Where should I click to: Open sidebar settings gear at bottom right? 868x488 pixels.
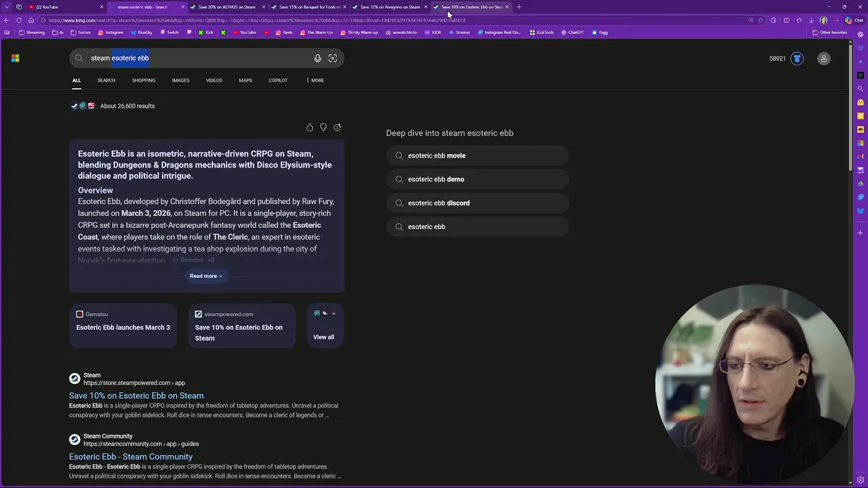(x=861, y=480)
